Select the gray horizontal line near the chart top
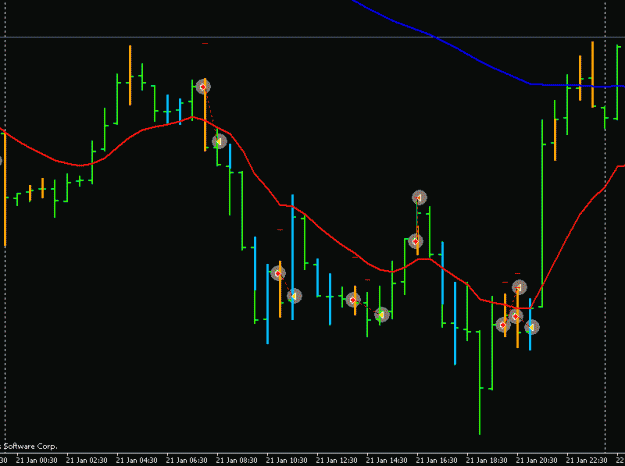The height and width of the screenshot is (466, 625). 312,37
